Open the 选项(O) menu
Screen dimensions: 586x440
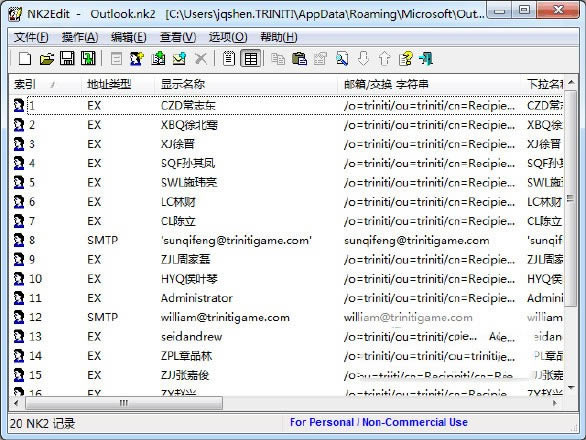pos(228,37)
